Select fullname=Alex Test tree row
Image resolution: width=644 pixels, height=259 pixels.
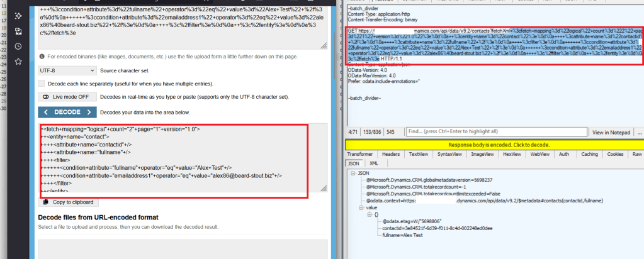pos(402,235)
